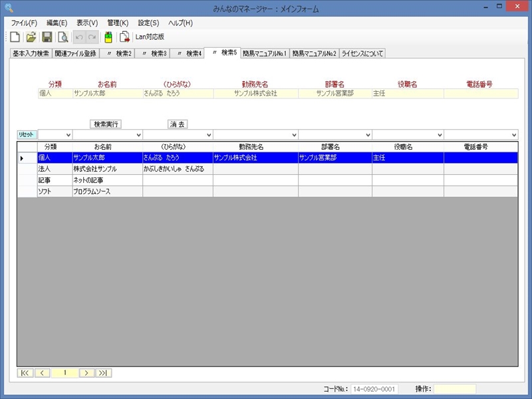Open the 勤務先名 filter combo box

[x=294, y=135]
